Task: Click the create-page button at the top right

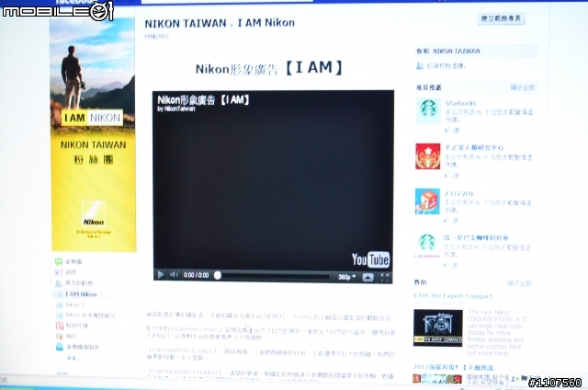Action: pos(501,18)
